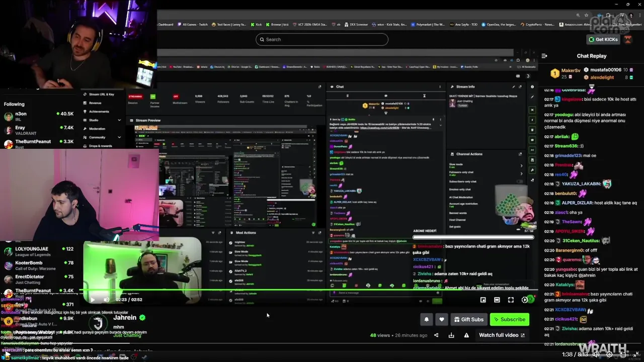Click the Get KICKs button

(603, 39)
